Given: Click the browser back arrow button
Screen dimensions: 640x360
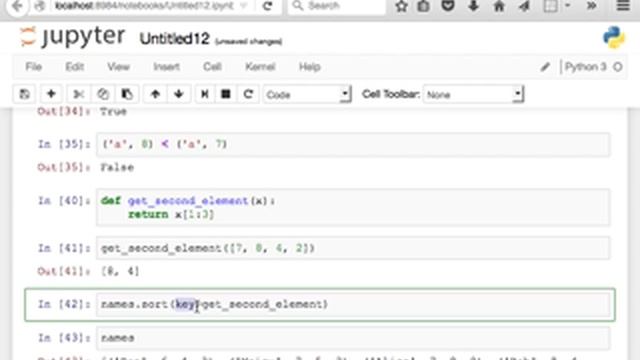Looking at the screenshot, I should (17, 6).
